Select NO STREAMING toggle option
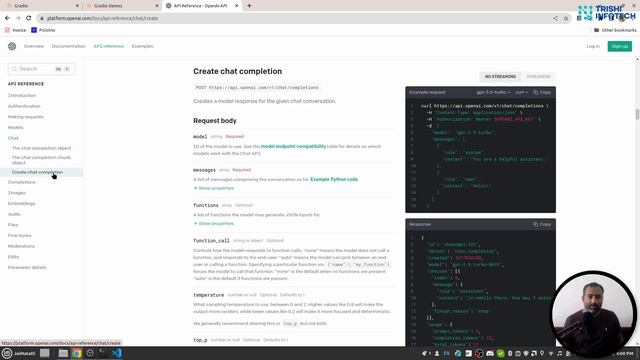The width and height of the screenshot is (640, 360). pyautogui.click(x=500, y=76)
